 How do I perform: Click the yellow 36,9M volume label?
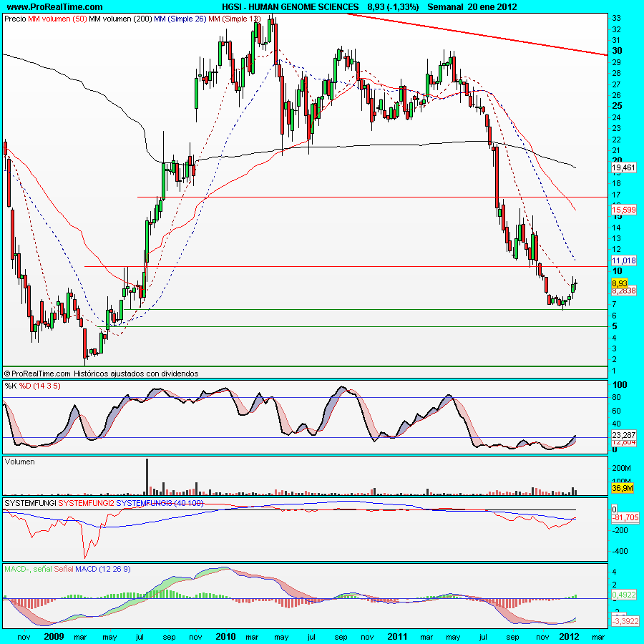(623, 488)
